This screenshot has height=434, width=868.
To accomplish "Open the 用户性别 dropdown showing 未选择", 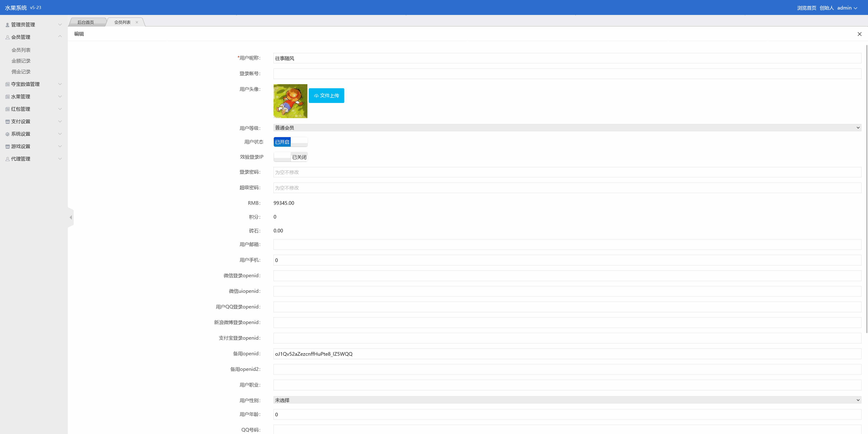I will pyautogui.click(x=567, y=400).
